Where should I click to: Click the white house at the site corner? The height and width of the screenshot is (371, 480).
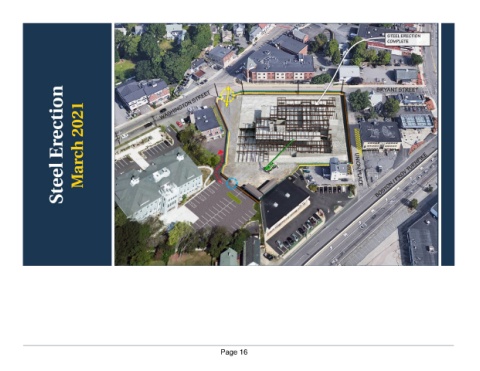[339, 169]
